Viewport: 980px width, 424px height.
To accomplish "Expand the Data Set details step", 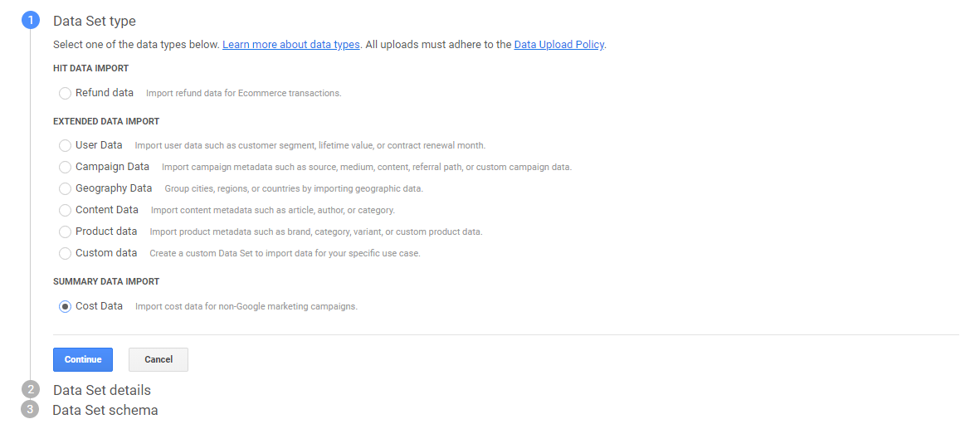I will pyautogui.click(x=102, y=390).
